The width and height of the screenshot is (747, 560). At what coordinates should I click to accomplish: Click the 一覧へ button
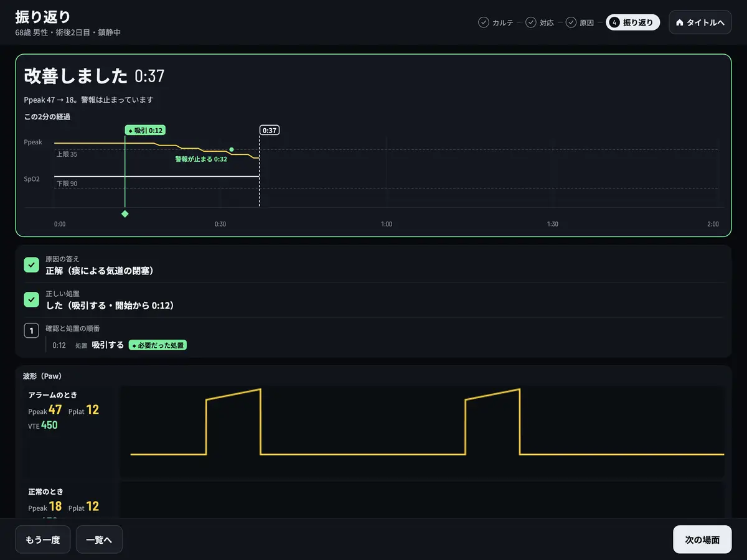coord(99,539)
